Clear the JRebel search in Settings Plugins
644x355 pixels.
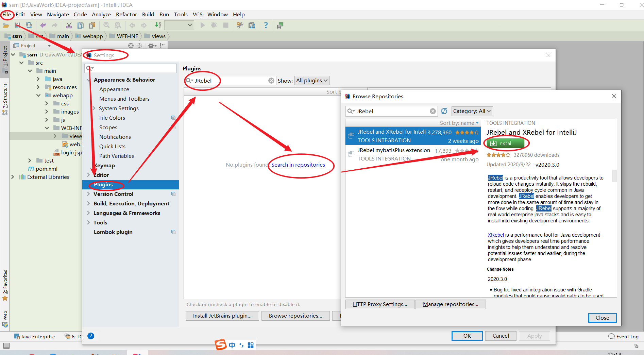pos(271,81)
